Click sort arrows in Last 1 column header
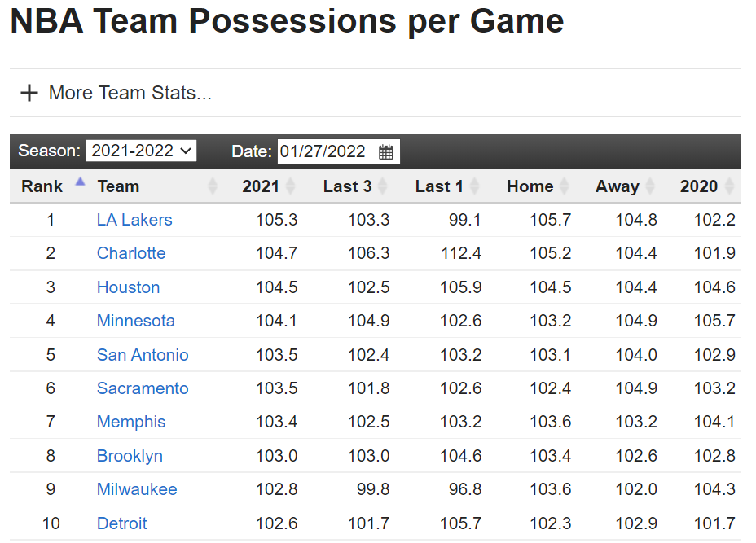This screenshot has width=756, height=543. [475, 186]
